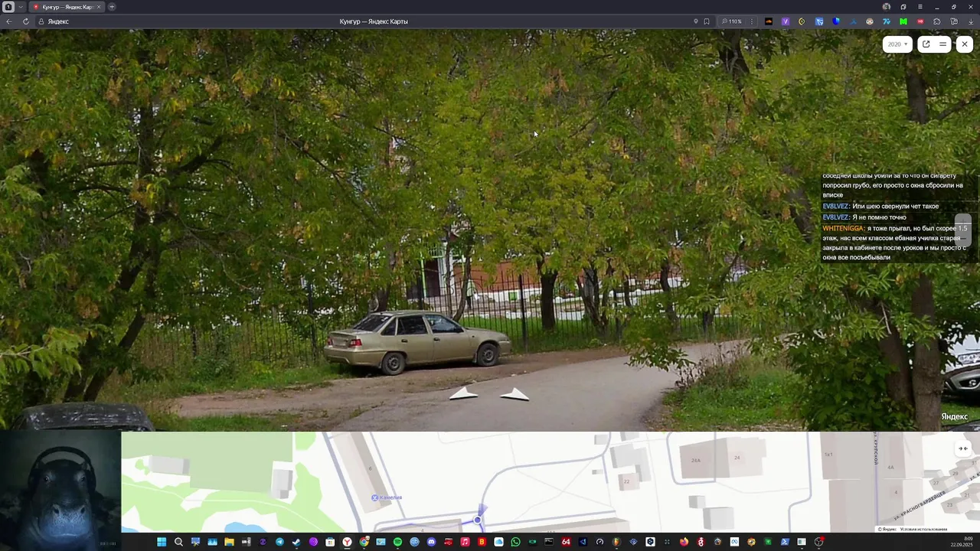This screenshot has width=980, height=551.
Task: Open the panorama hamburger menu
Action: click(x=942, y=44)
